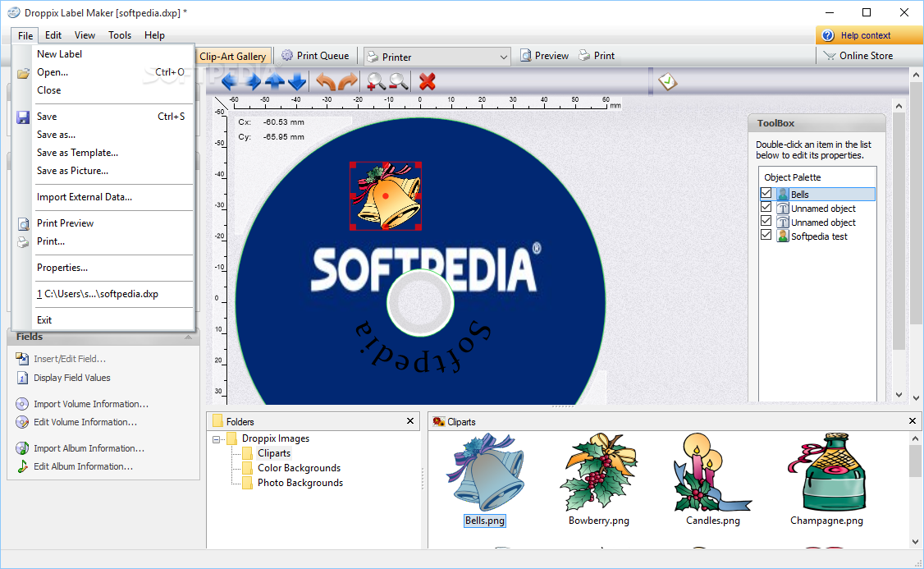Viewport: 924px width, 569px height.
Task: Collapse the Fields panel chevron
Action: coord(188,337)
